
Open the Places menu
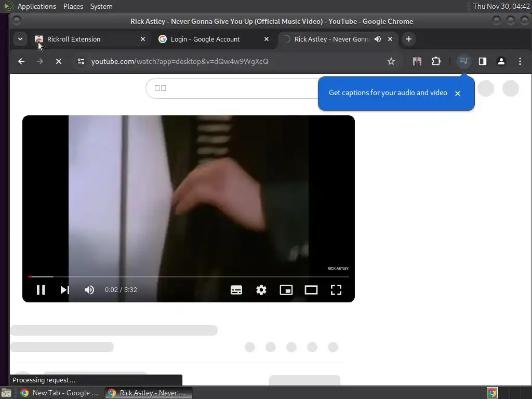click(73, 6)
